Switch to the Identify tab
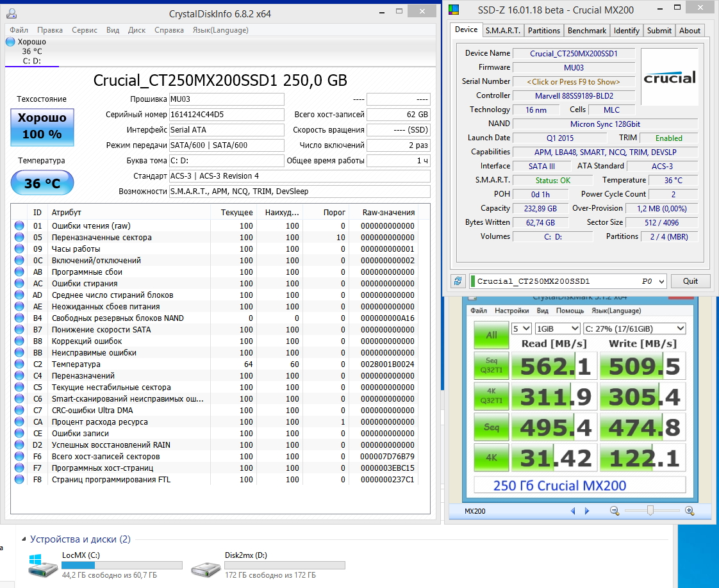719x588 pixels. [x=626, y=30]
